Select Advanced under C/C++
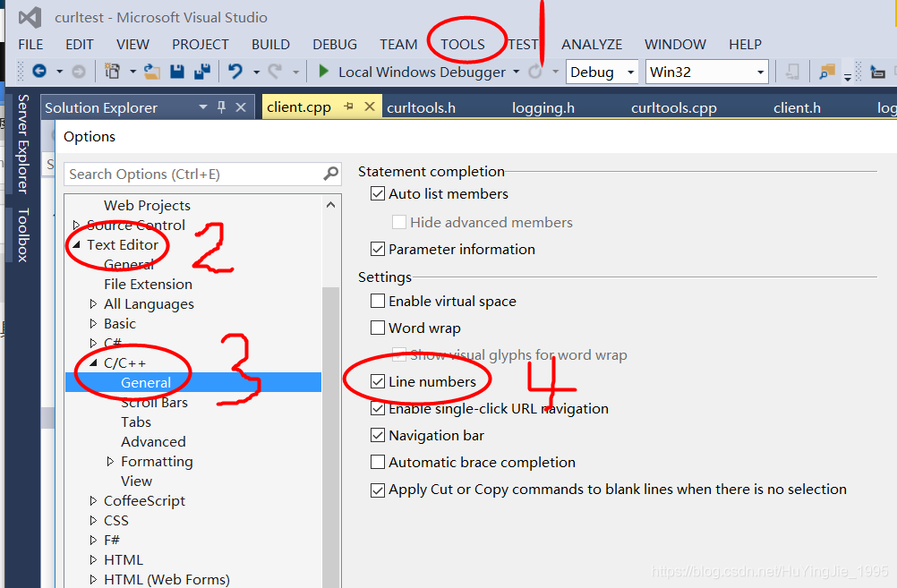This screenshot has width=897, height=588. 153,441
